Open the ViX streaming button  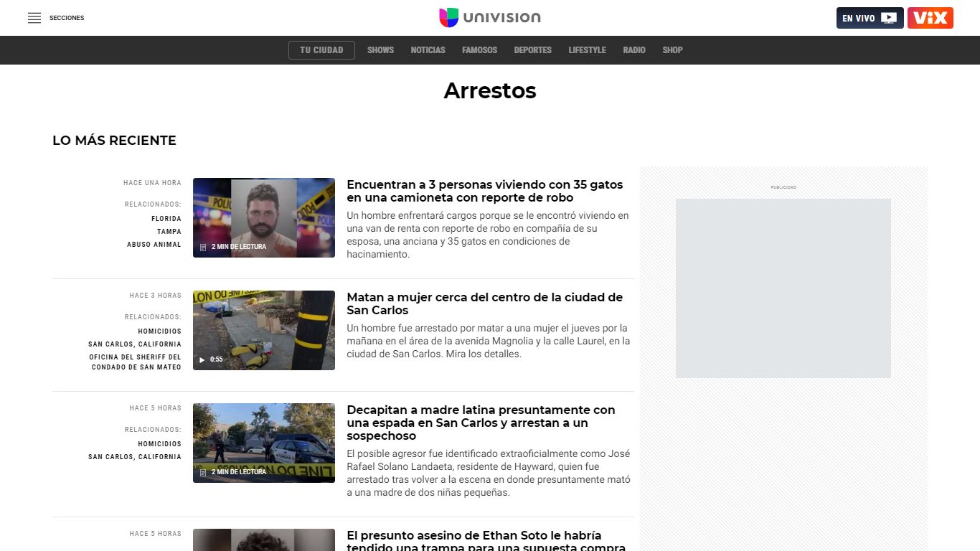930,18
